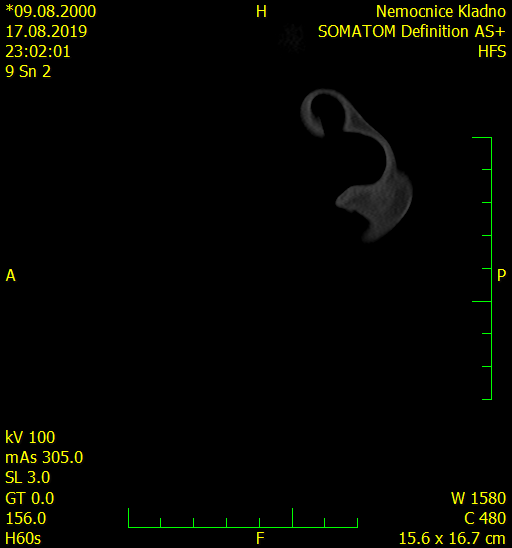Click the HFS patient position label
The image size is (512, 548).
pyautogui.click(x=492, y=52)
